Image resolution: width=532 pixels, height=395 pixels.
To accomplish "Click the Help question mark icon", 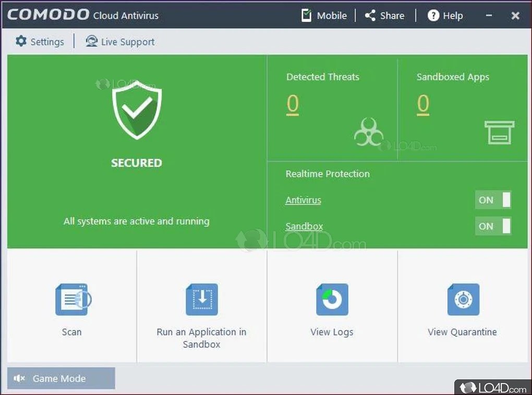I will click(x=433, y=15).
